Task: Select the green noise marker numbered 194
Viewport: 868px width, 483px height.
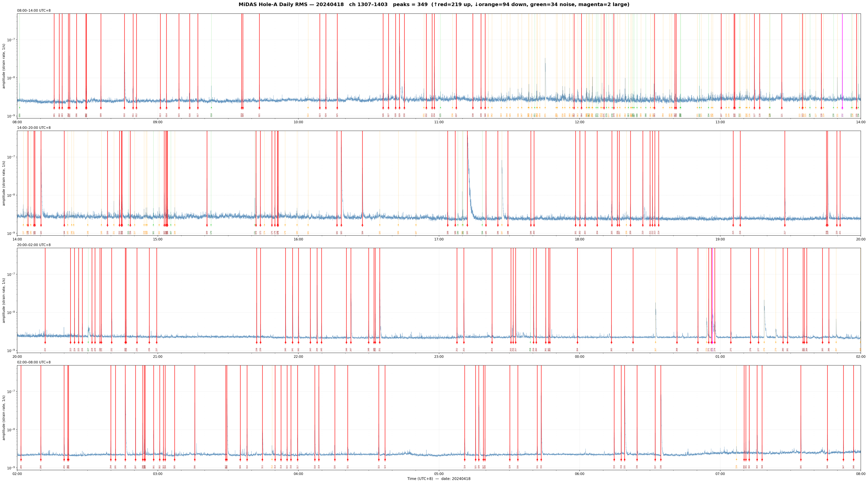Action: click(482, 225)
